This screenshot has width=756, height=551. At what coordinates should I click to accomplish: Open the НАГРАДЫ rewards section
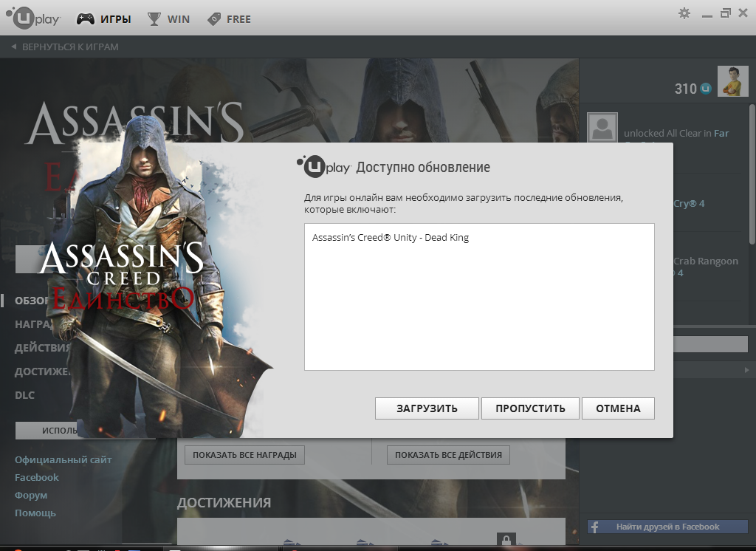click(x=33, y=324)
